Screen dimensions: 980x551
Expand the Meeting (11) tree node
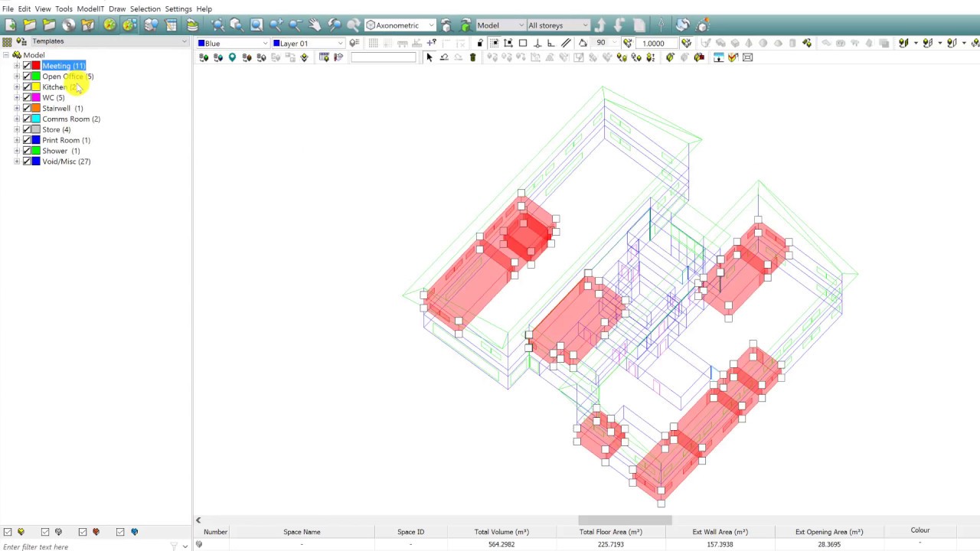point(17,66)
